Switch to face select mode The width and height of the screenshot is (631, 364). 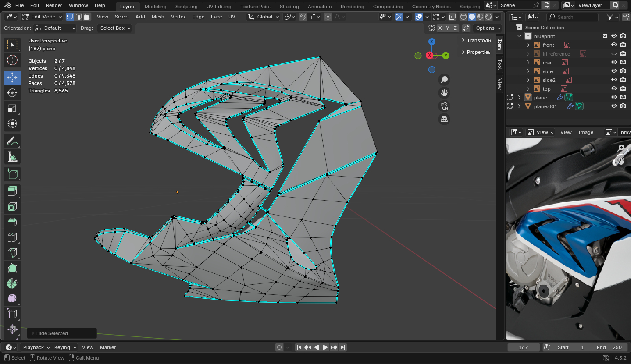coord(87,17)
